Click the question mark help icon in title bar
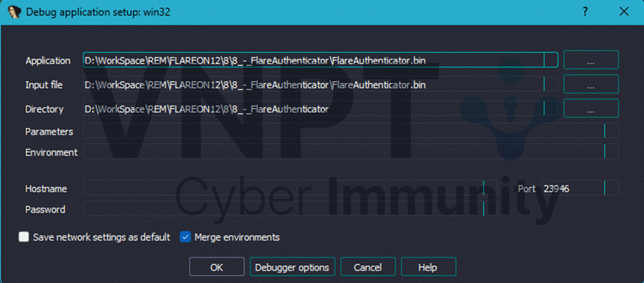This screenshot has width=644, height=283. tap(586, 12)
